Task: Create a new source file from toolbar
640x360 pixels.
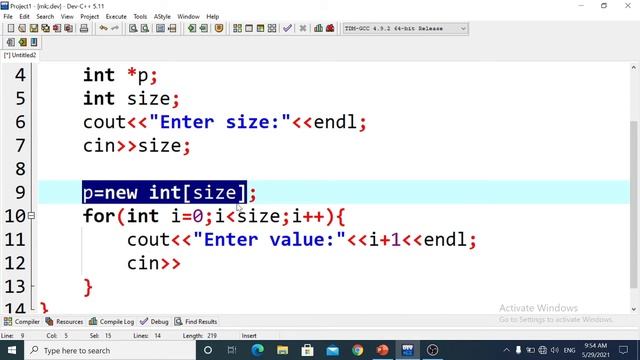Action: (x=11, y=28)
